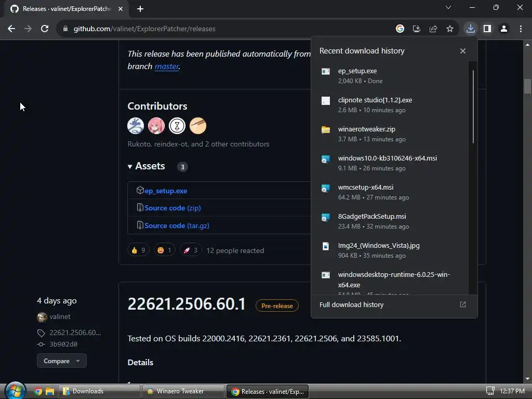Open the Chrome side panel
The width and height of the screenshot is (532, 399).
[487, 29]
